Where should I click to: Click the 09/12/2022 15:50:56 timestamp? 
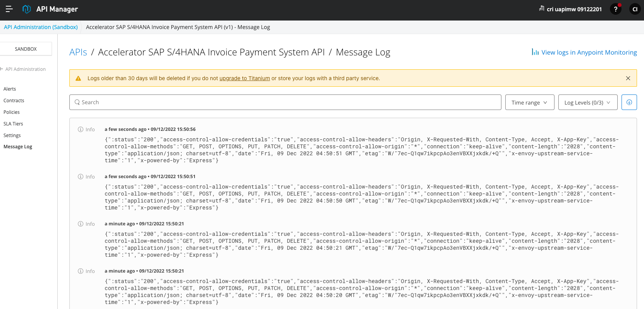(x=173, y=129)
